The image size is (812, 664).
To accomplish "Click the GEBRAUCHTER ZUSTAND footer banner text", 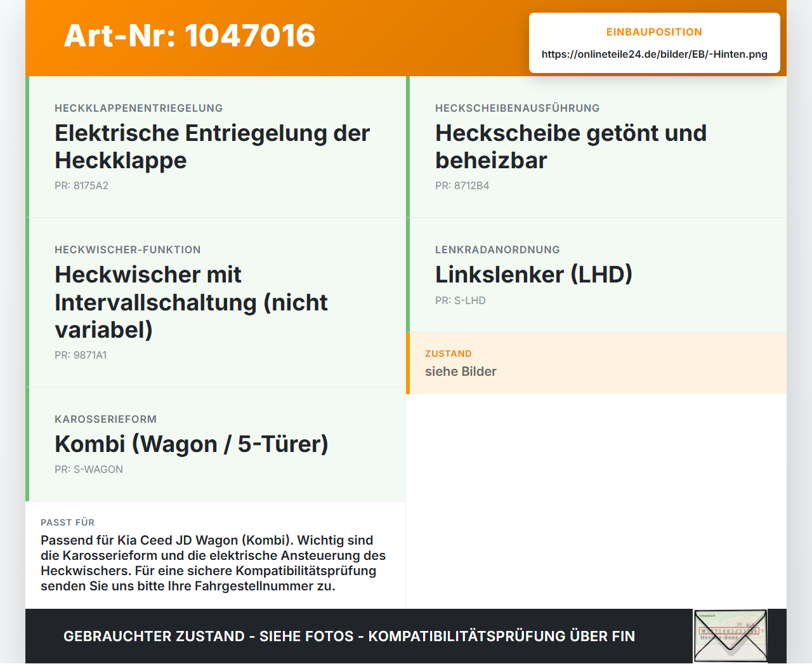I will 349,636.
